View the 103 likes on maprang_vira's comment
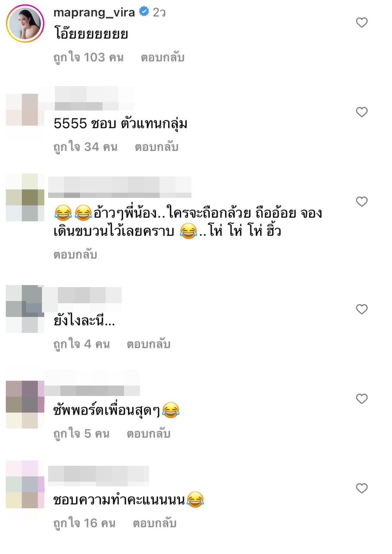392x554 pixels. click(89, 58)
